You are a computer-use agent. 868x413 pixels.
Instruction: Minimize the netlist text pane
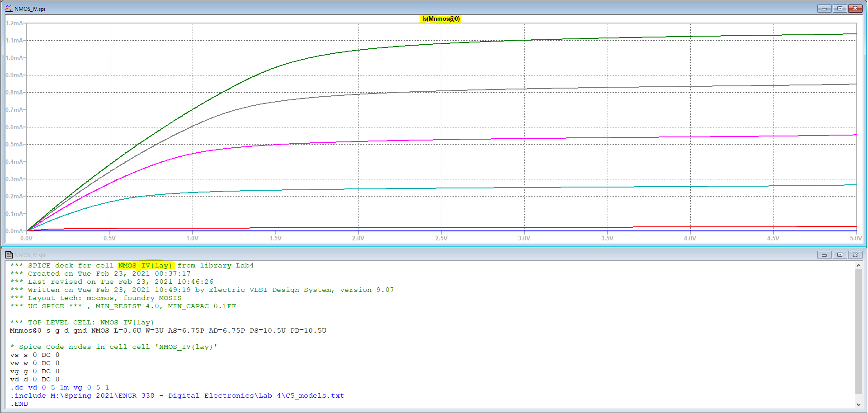[824, 255]
